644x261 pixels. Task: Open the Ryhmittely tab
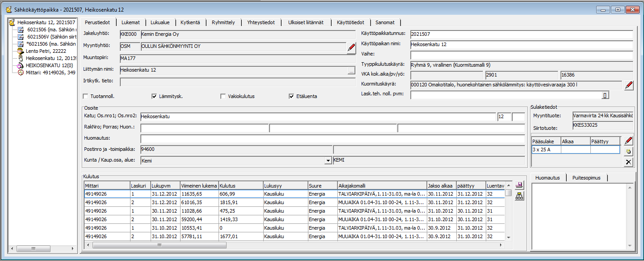(223, 22)
